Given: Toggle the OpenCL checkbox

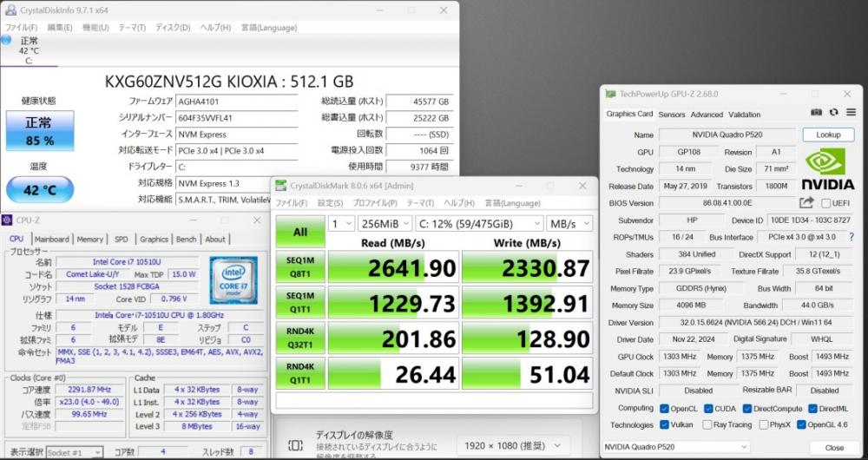Looking at the screenshot, I should click(x=664, y=409).
